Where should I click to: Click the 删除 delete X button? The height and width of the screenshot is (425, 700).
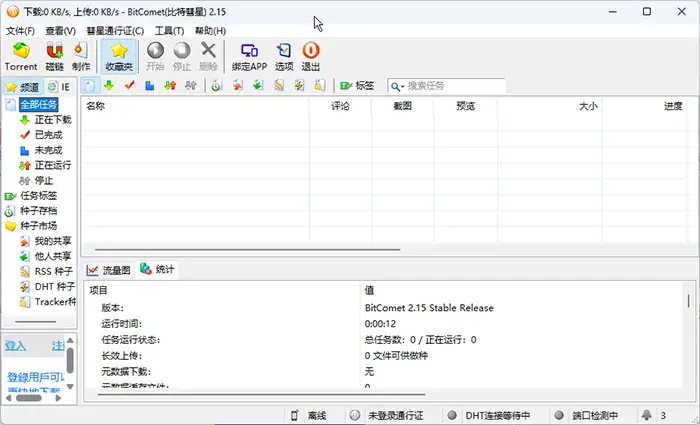pyautogui.click(x=208, y=56)
